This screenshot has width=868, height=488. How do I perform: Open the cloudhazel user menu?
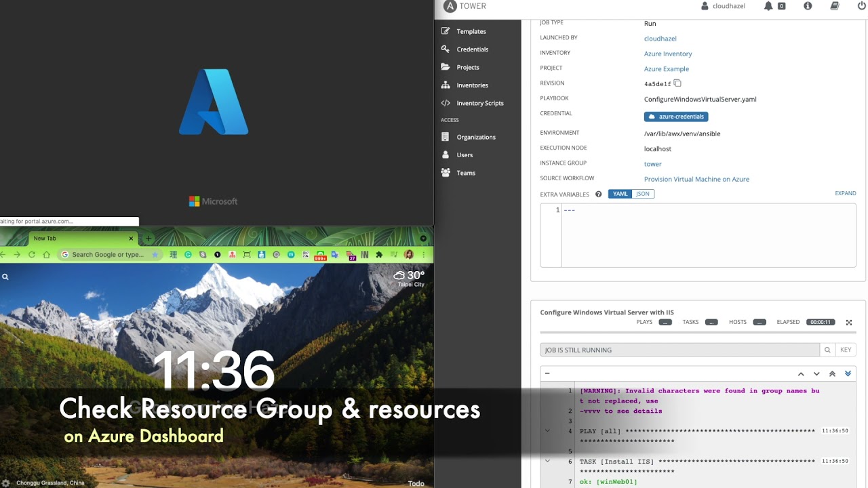(724, 6)
